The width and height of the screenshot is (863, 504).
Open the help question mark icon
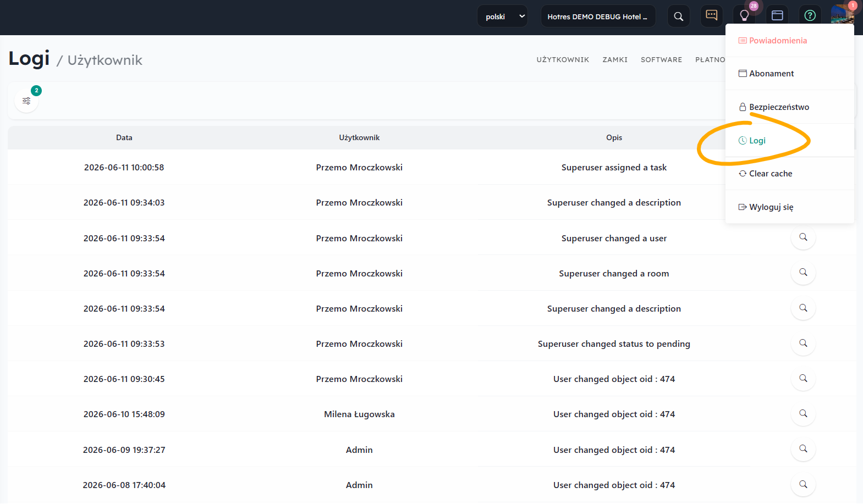810,15
